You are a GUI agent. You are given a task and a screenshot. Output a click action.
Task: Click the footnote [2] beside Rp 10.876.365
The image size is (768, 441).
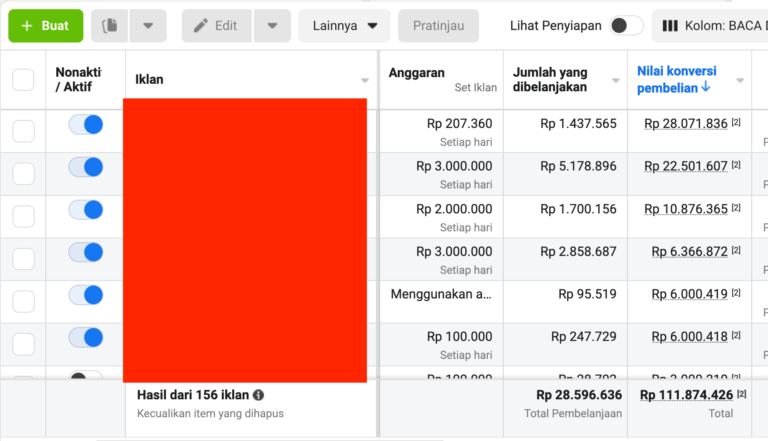pyautogui.click(x=736, y=208)
